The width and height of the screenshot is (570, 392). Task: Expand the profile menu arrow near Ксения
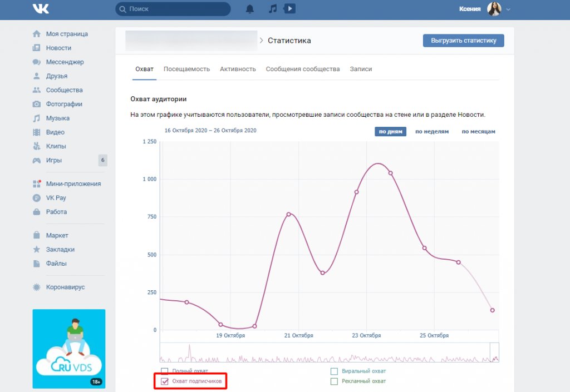pos(508,9)
